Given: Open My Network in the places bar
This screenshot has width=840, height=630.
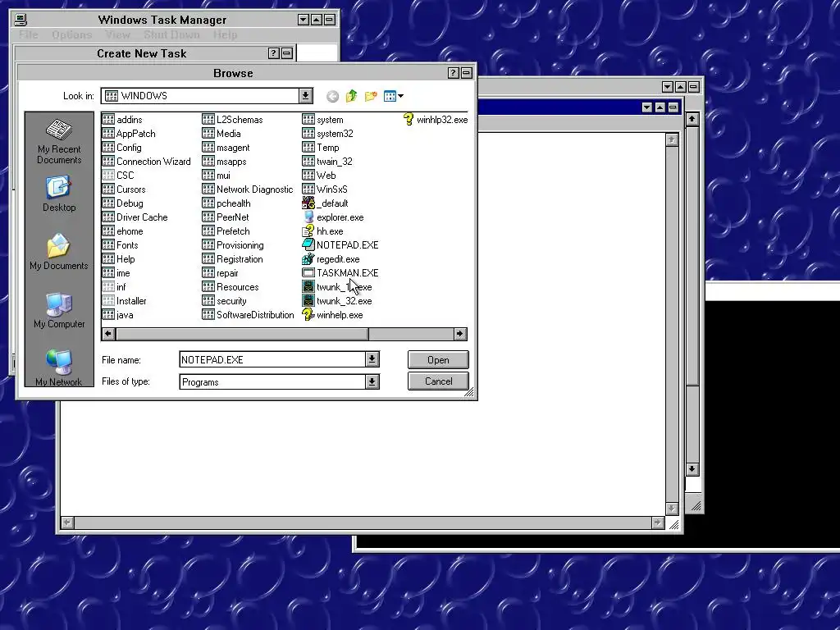Looking at the screenshot, I should pyautogui.click(x=59, y=367).
